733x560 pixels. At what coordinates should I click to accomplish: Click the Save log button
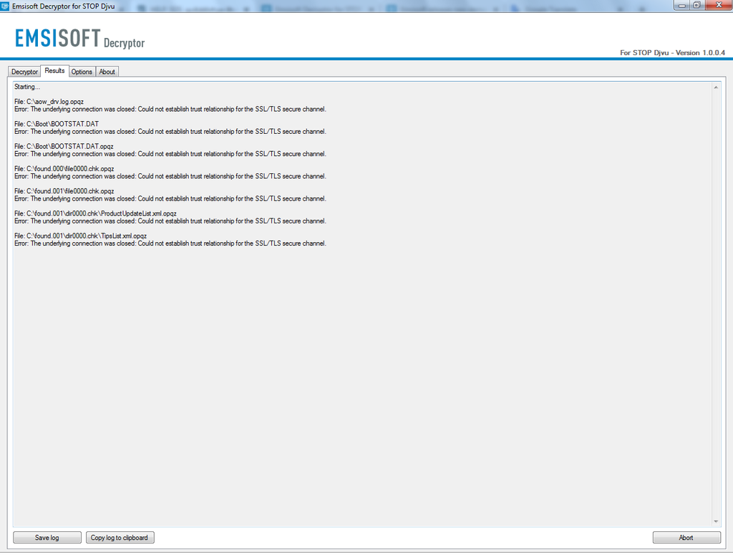tap(47, 538)
